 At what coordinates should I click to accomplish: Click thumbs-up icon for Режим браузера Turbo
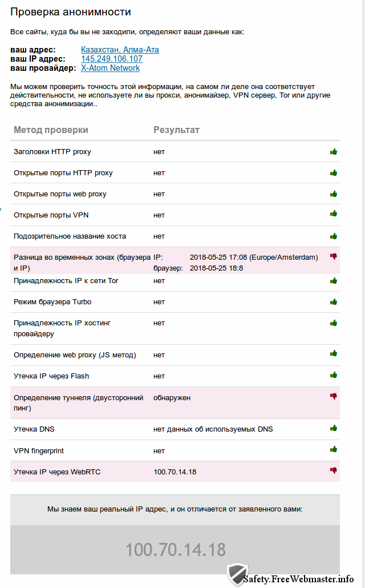click(334, 301)
